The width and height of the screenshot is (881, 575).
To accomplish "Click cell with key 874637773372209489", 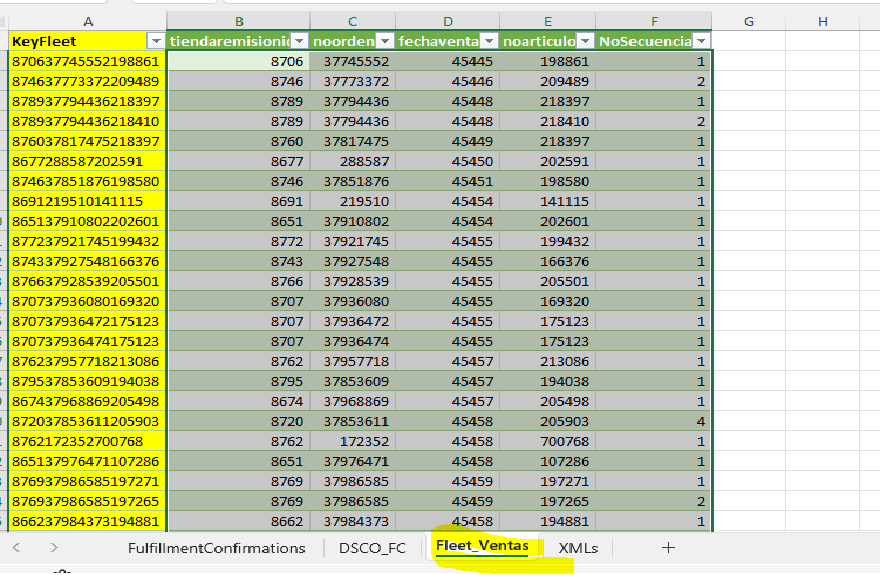I will click(88, 82).
